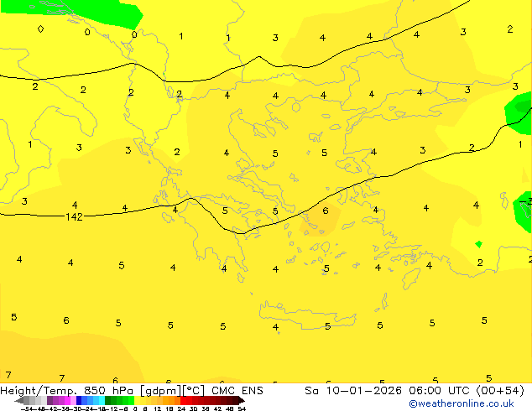532x411 pixels.
Task: Click the legend value 12 under the color bar
Action: tap(157, 408)
